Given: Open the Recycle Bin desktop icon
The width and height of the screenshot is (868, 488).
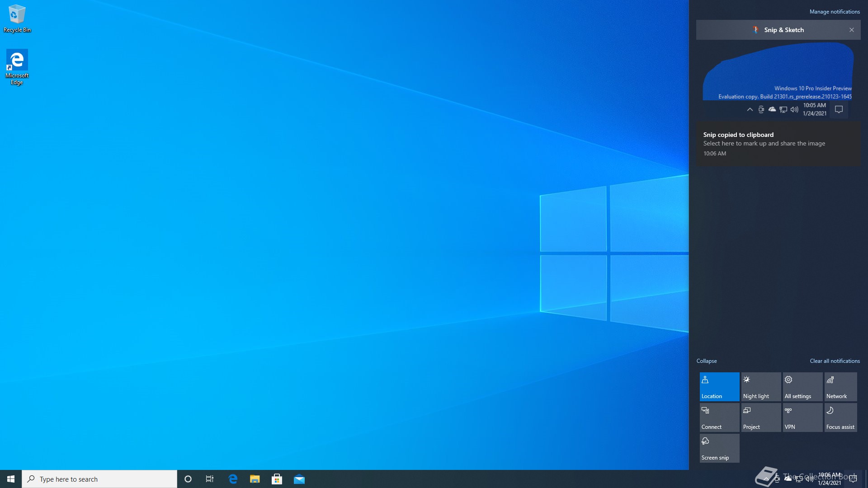Looking at the screenshot, I should [17, 19].
